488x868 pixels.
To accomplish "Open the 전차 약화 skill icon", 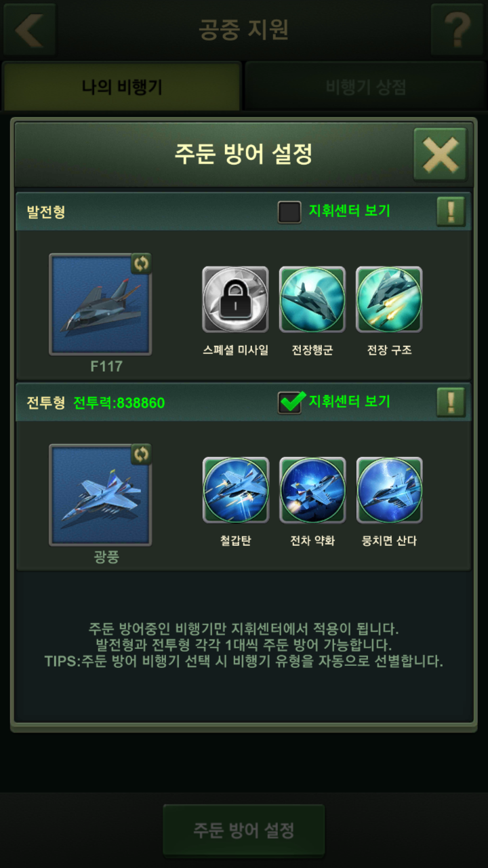I will pyautogui.click(x=312, y=490).
